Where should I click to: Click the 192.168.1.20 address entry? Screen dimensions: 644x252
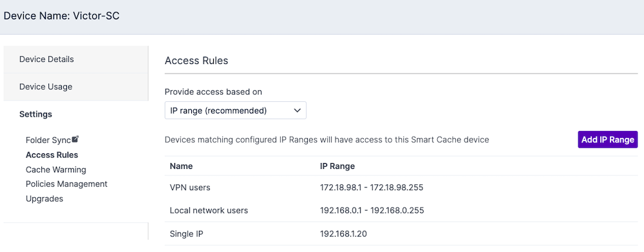[343, 234]
